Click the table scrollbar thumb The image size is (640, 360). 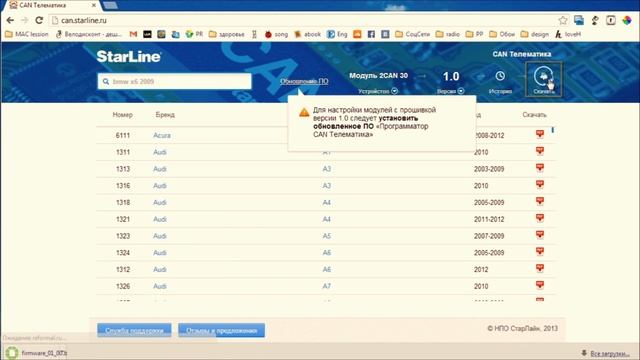point(553,130)
